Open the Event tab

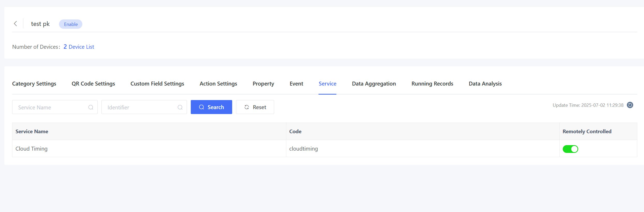click(x=296, y=84)
